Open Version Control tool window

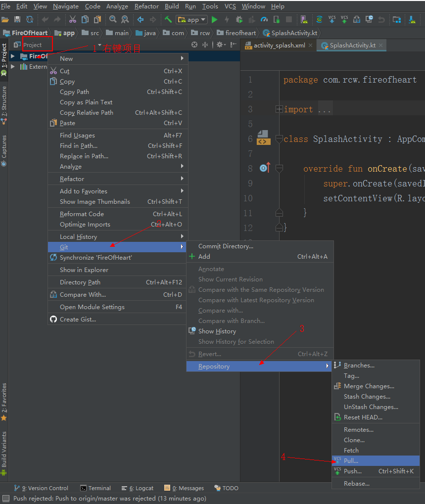point(41,488)
